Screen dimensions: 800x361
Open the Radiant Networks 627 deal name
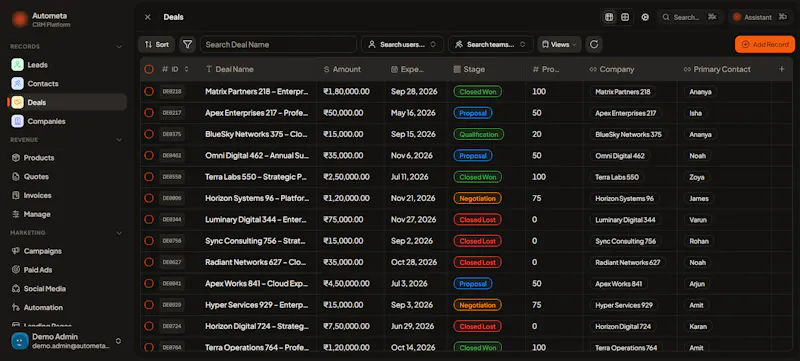pyautogui.click(x=257, y=262)
